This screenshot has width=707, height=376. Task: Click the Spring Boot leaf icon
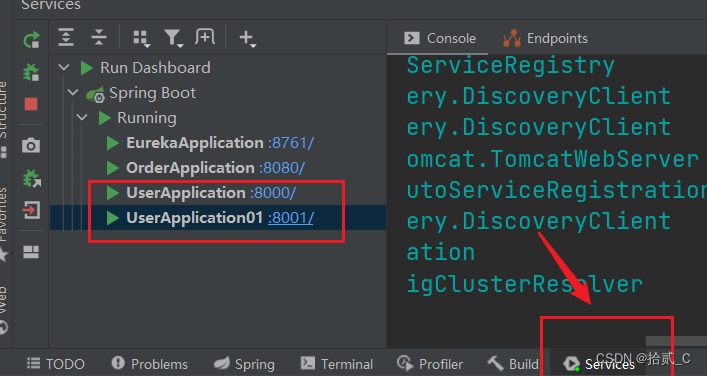(x=96, y=94)
